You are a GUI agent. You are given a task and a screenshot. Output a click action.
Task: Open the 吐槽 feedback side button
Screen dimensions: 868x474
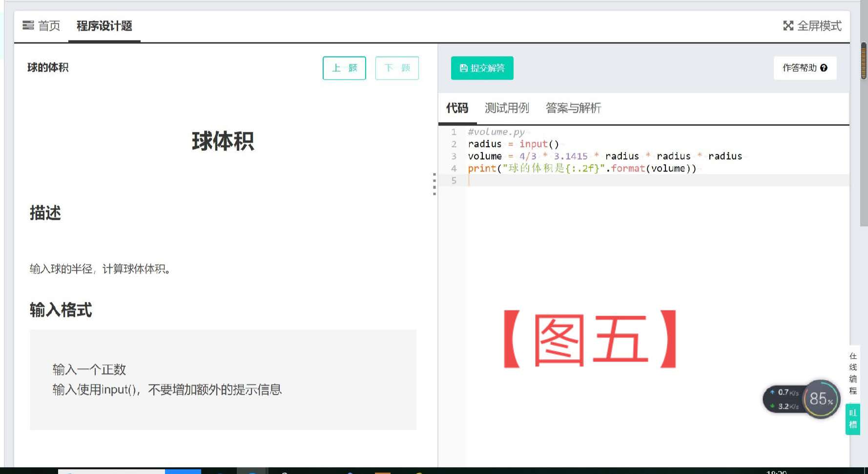click(853, 419)
